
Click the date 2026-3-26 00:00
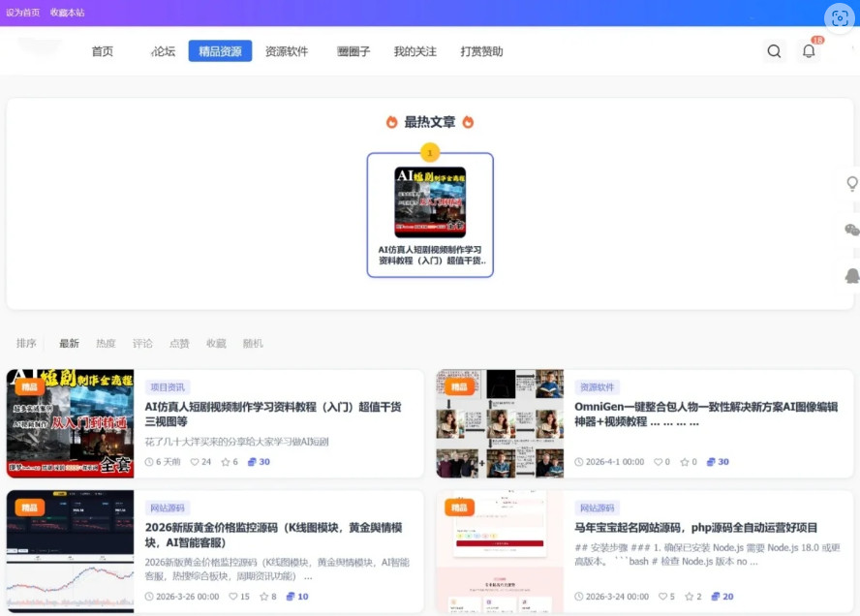[187, 597]
